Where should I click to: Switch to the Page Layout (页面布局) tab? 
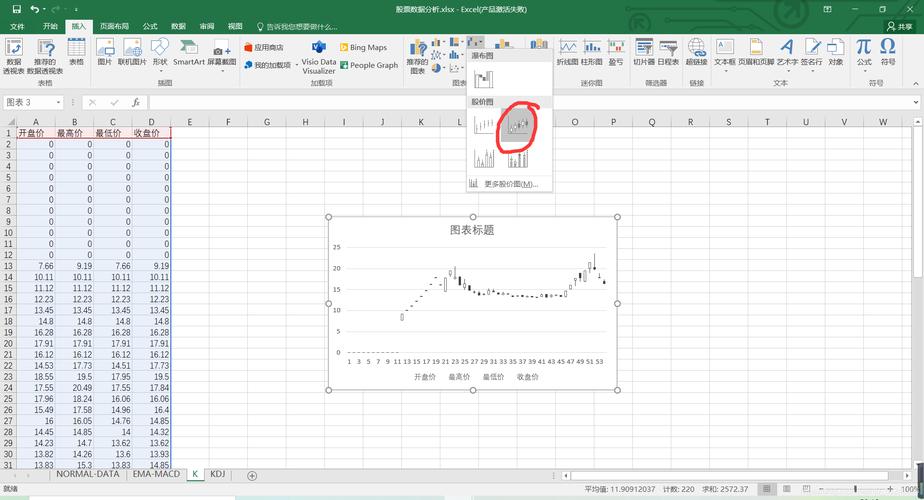click(114, 27)
